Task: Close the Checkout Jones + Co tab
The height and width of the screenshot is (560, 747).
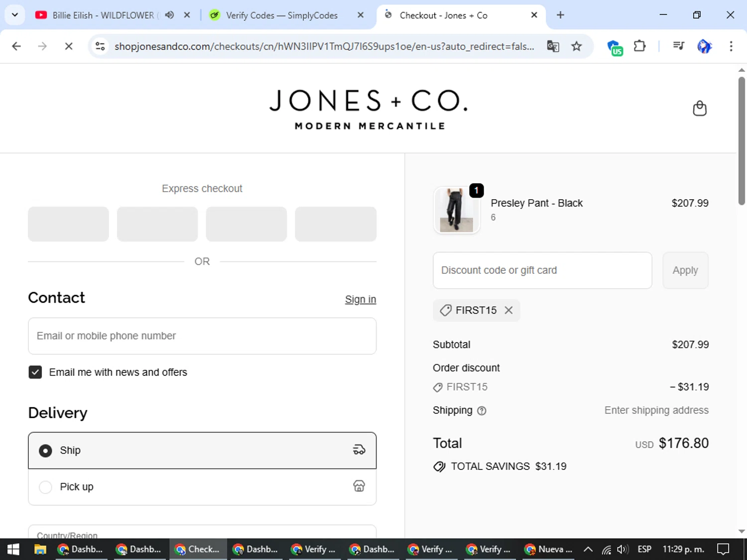Action: 534,15
